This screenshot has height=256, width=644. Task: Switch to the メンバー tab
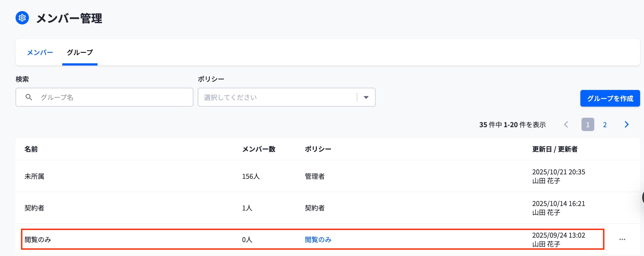point(40,52)
